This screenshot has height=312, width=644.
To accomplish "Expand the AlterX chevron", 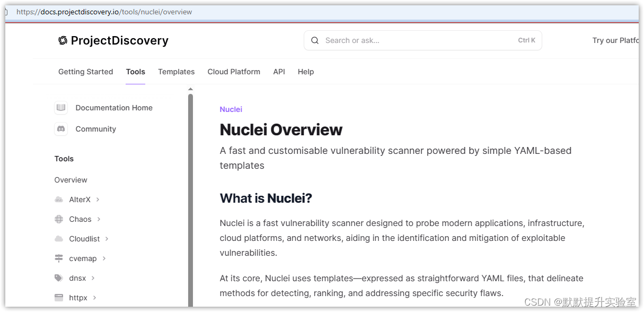I will pos(98,200).
